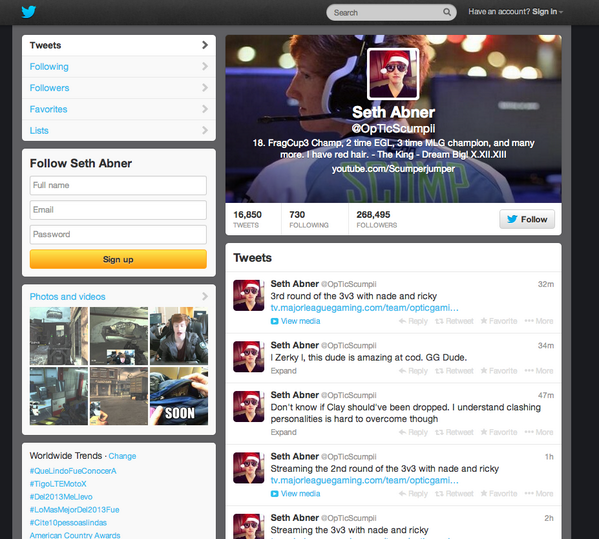This screenshot has width=599, height=539.
Task: Open the first game screenshot thumbnail
Action: (59, 336)
